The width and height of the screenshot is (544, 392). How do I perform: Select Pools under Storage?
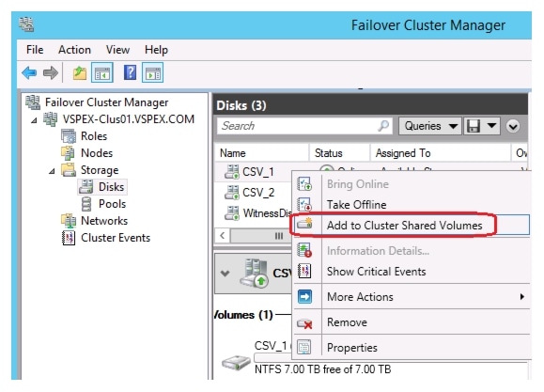[112, 204]
